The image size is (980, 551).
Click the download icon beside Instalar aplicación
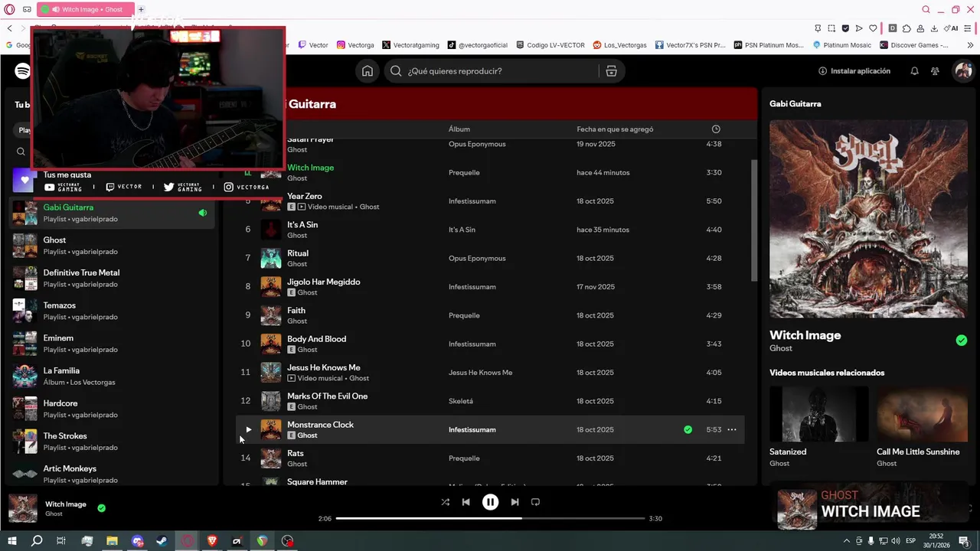click(823, 71)
